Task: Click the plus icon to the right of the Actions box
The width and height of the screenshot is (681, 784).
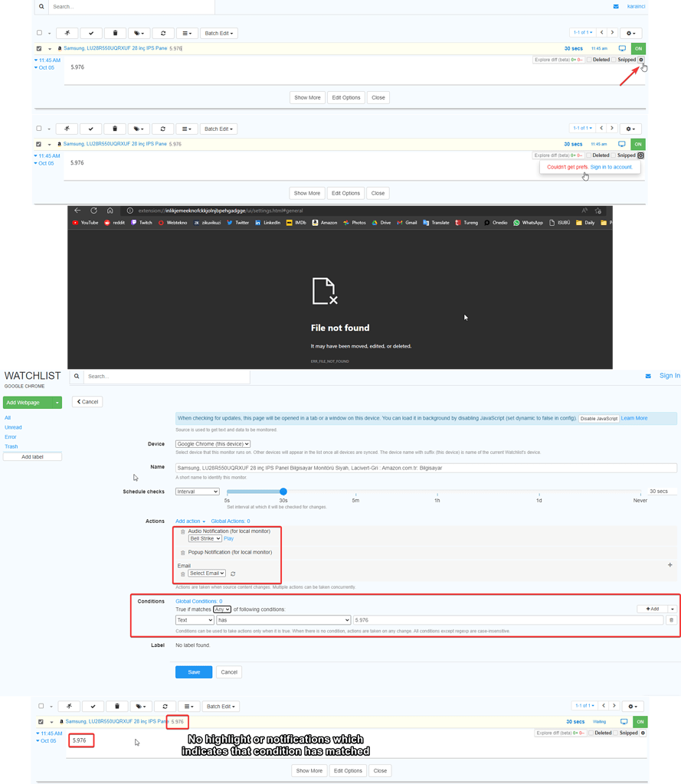Action: click(670, 565)
